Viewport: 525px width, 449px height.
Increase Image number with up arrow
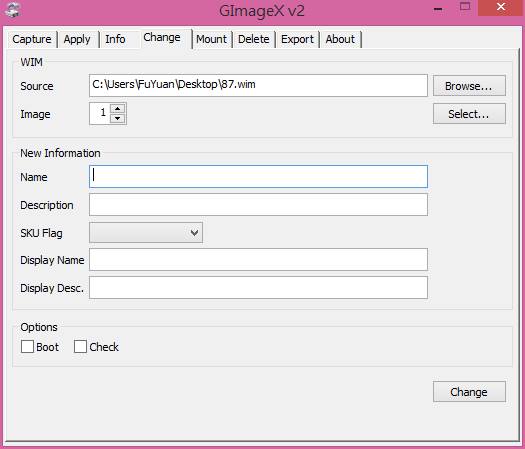click(118, 108)
